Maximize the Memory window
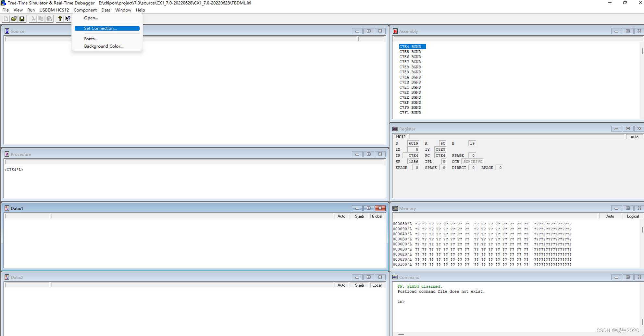The height and width of the screenshot is (336, 644). tap(628, 208)
